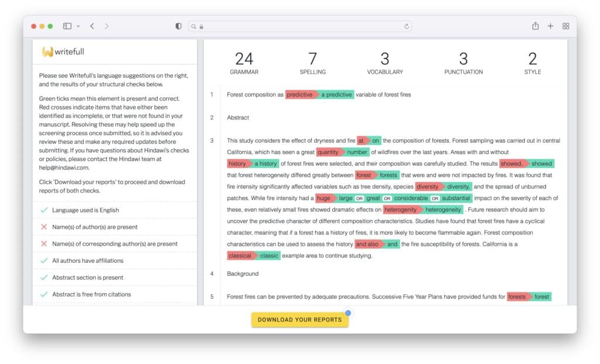Open the privacy report shield icon
The image size is (600, 364).
pos(178,26)
